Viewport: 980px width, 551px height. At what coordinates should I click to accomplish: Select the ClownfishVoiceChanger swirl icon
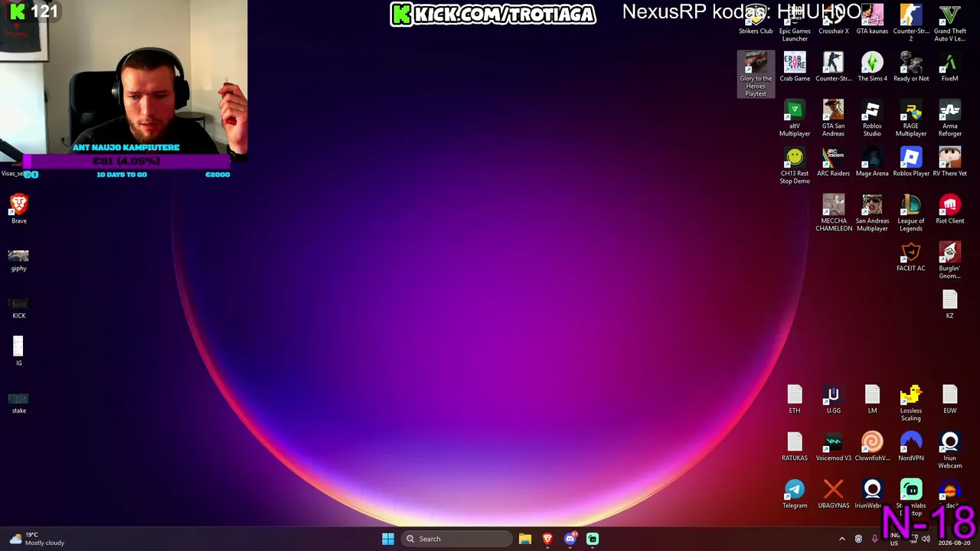tap(872, 447)
